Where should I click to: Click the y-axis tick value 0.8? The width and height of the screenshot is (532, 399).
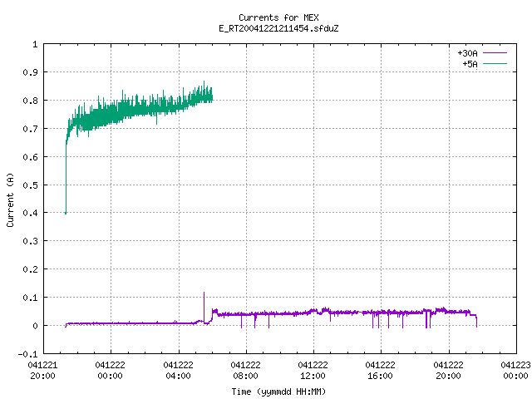[x=30, y=101]
